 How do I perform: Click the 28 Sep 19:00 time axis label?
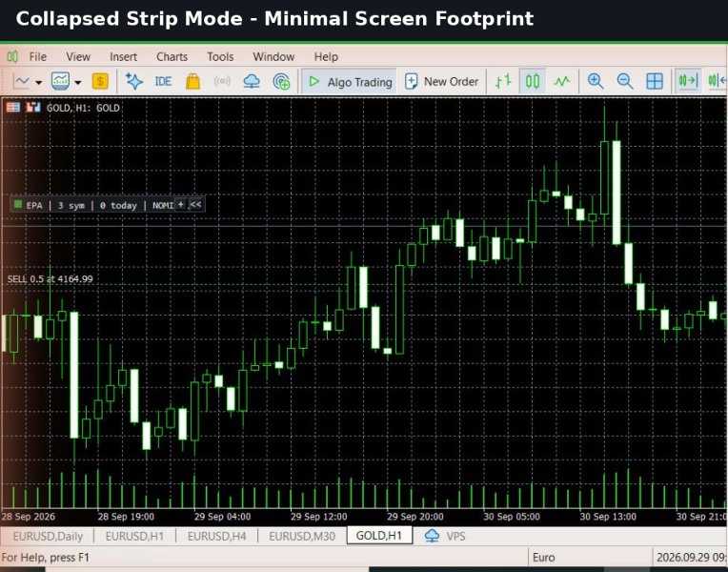coord(127,517)
